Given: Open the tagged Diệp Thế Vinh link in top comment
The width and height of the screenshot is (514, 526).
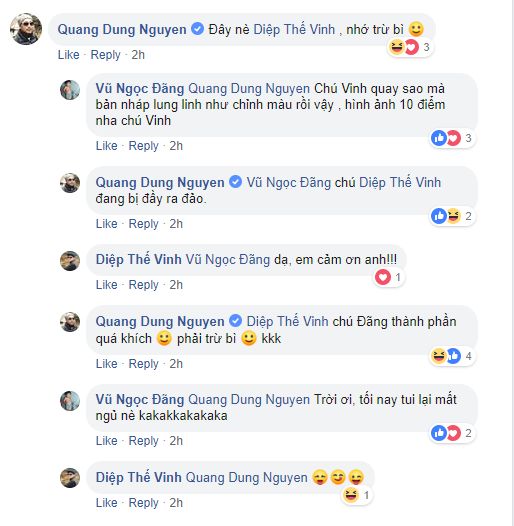Looking at the screenshot, I should coord(294,29).
